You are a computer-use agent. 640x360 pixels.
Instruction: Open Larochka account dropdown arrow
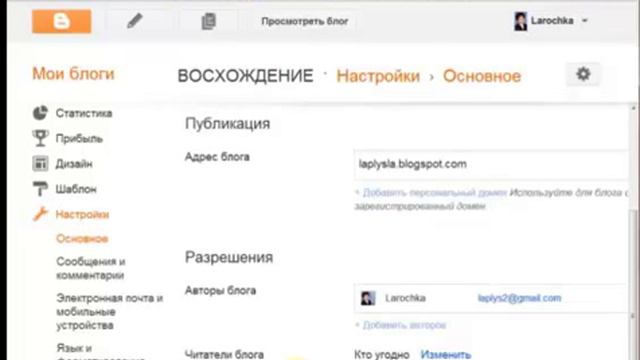point(584,20)
